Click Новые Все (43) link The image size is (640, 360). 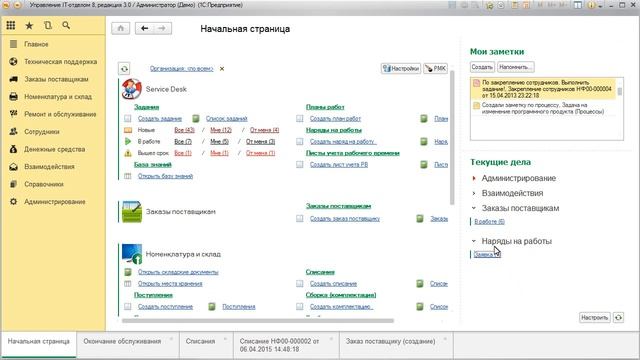(184, 130)
